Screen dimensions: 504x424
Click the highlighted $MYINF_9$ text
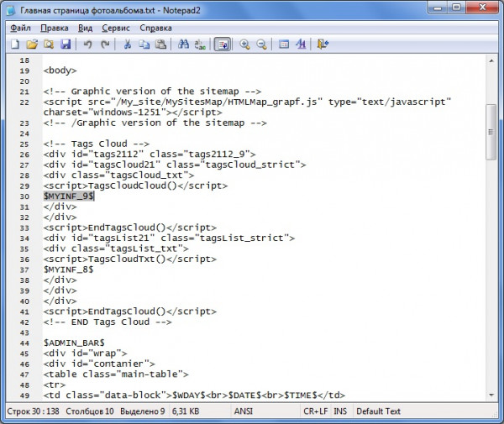coord(69,196)
